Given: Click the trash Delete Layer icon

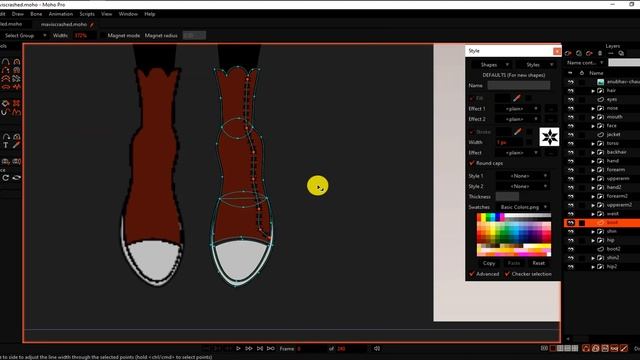Looking at the screenshot, I should (600, 53).
